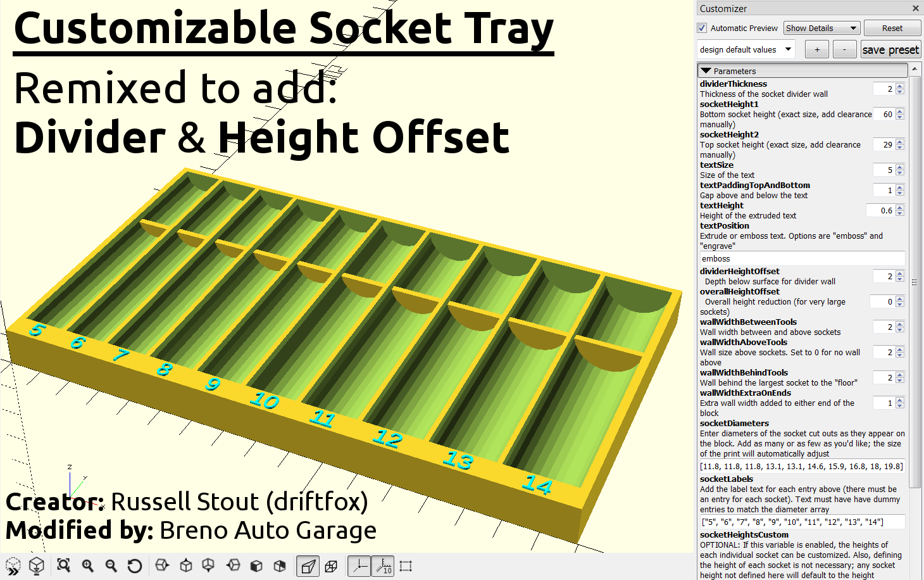Click the minus button to remove the preset
Image resolution: width=924 pixels, height=580 pixels.
(x=844, y=49)
